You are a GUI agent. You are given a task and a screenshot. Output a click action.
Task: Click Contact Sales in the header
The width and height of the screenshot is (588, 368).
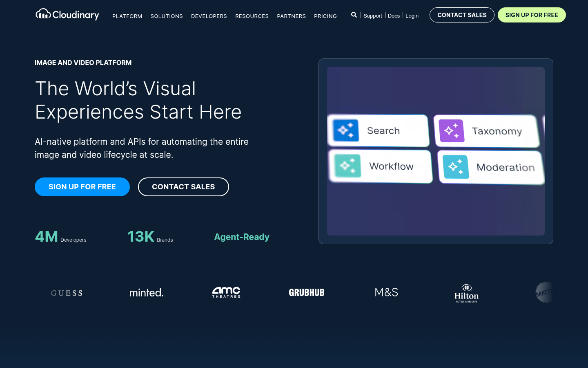(x=462, y=15)
